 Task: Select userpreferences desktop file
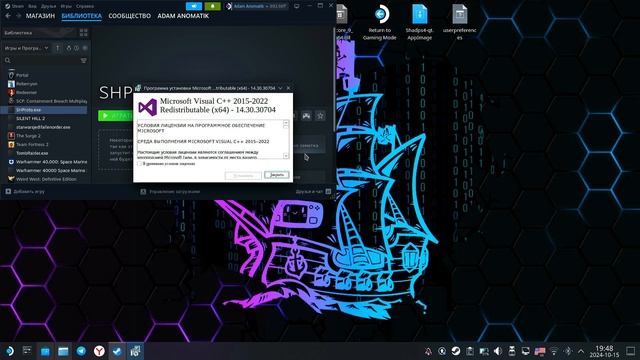(x=460, y=22)
